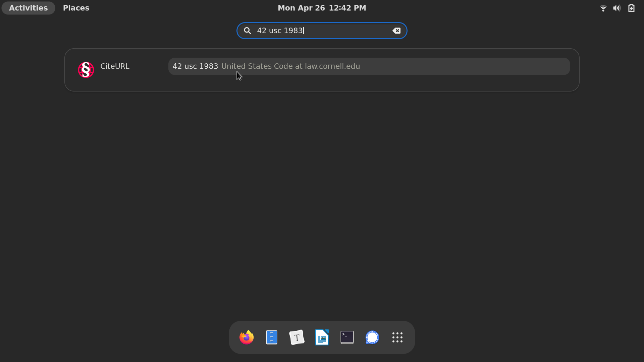Click the Activities button
644x362 pixels.
click(28, 8)
